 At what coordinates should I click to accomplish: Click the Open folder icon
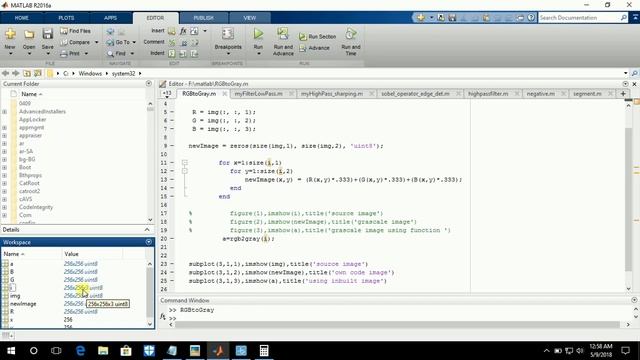[29, 34]
